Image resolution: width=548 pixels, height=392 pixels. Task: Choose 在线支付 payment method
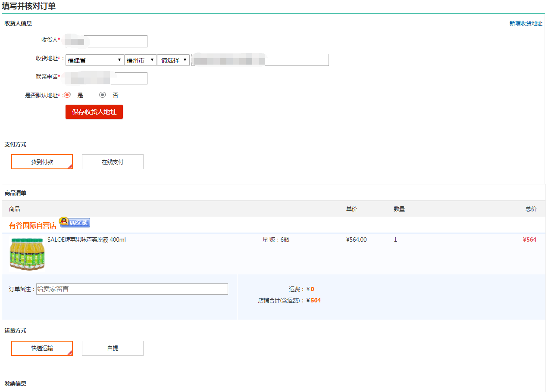click(x=113, y=162)
